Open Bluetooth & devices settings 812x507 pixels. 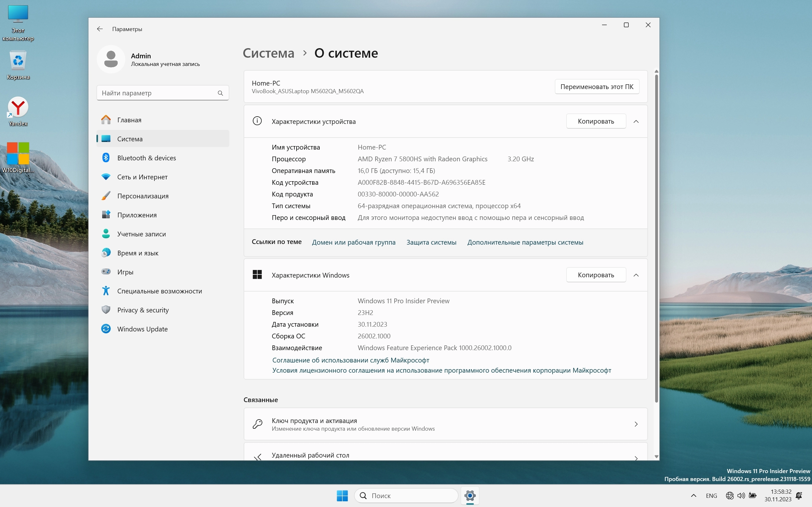coord(146,158)
